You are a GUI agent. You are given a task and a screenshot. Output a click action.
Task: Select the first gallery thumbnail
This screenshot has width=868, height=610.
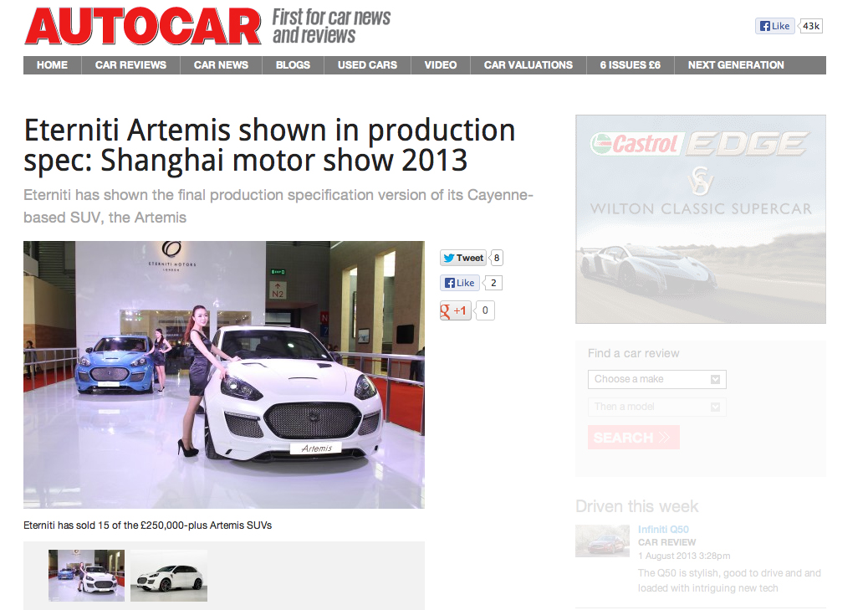pyautogui.click(x=86, y=575)
